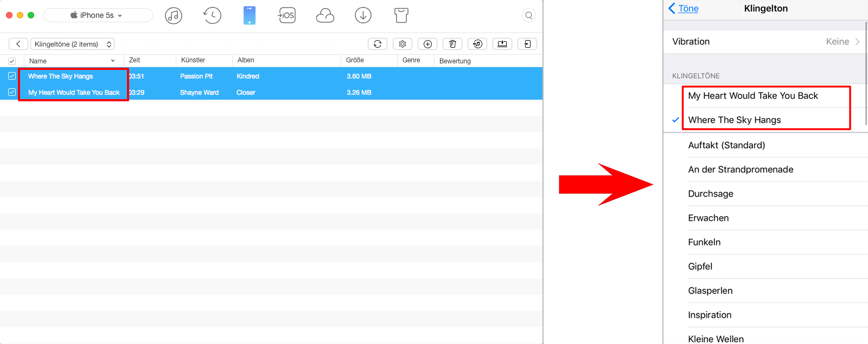This screenshot has height=344, width=868.
Task: Open the Vibration setting row
Action: point(765,42)
